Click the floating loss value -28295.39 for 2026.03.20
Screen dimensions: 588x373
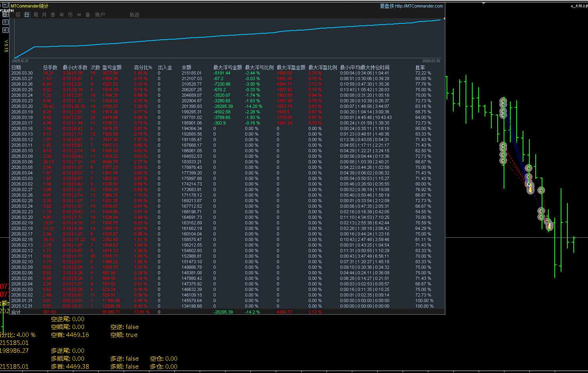click(x=223, y=106)
